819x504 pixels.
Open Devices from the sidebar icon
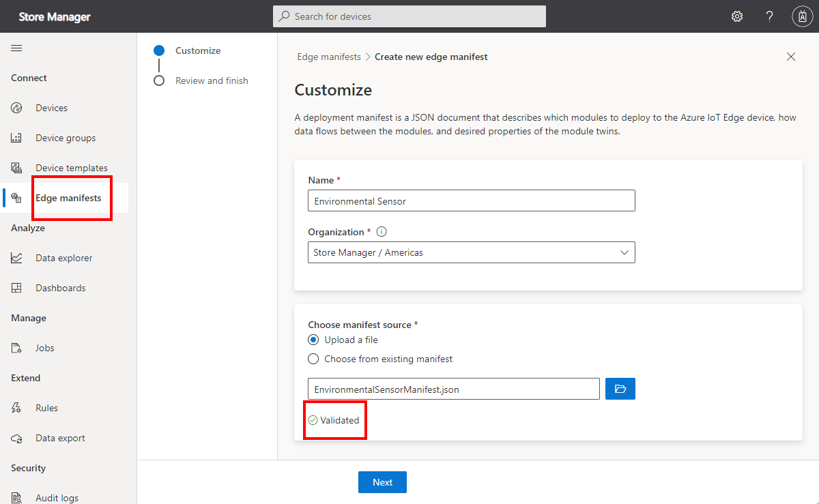pos(15,107)
